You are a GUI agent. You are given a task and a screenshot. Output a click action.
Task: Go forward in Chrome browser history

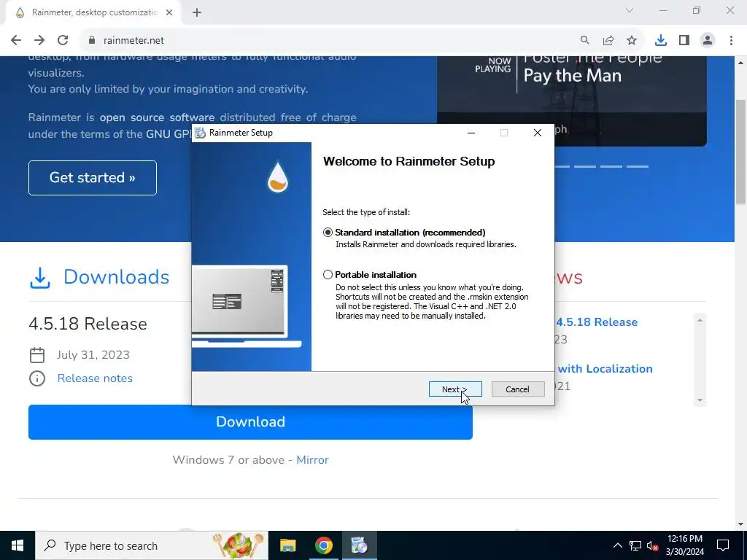(39, 41)
